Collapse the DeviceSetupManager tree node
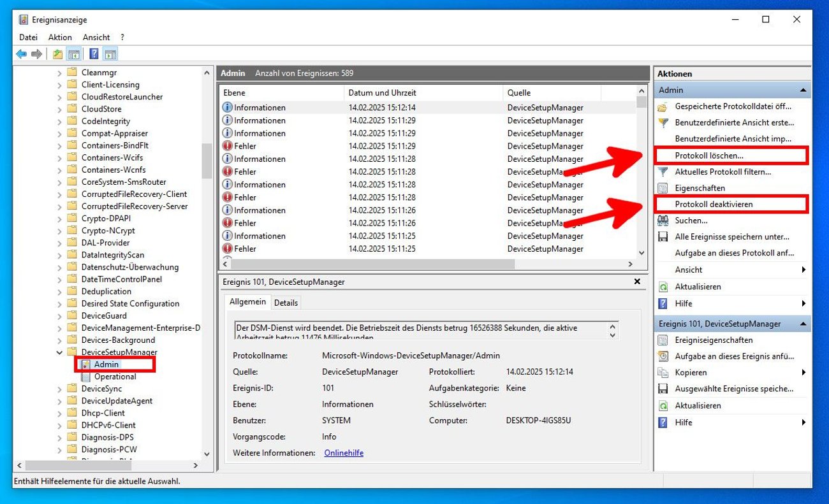Screen dimensions: 829x504 (60, 352)
